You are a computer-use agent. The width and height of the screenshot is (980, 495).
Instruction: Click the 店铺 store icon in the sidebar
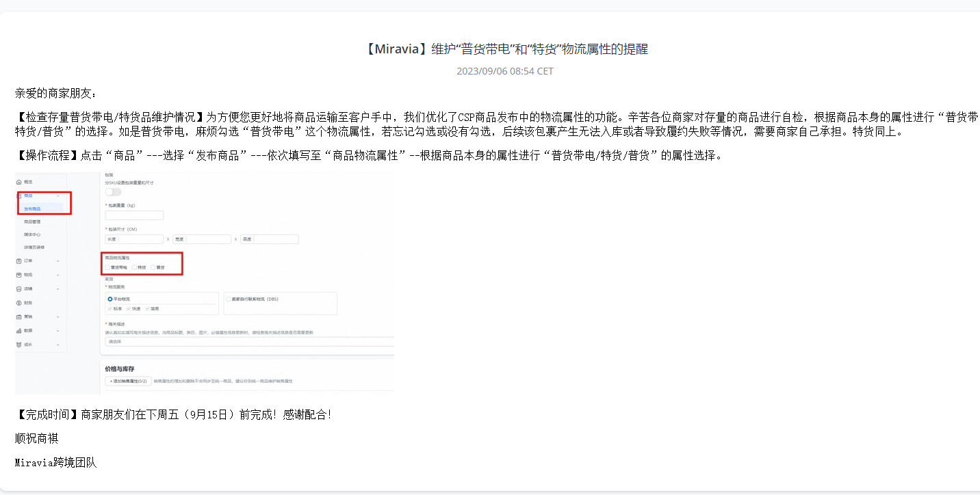[19, 289]
